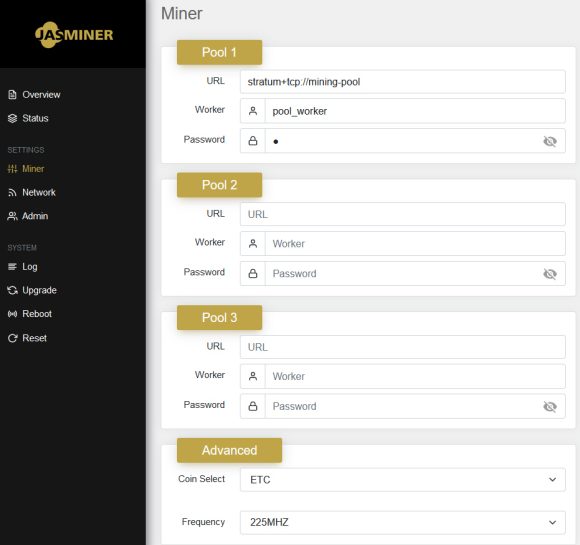Click the Advanced section header

[x=229, y=450]
